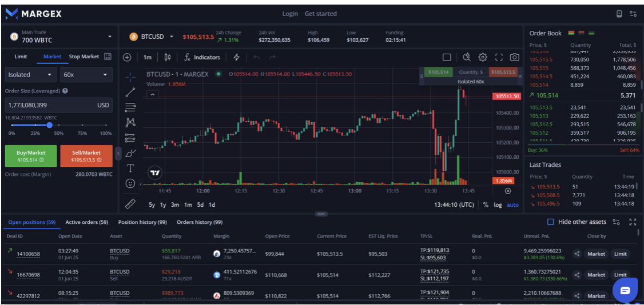This screenshot has height=305, width=644.
Task: Open the 60x leverage dropdown
Action: pyautogui.click(x=86, y=75)
